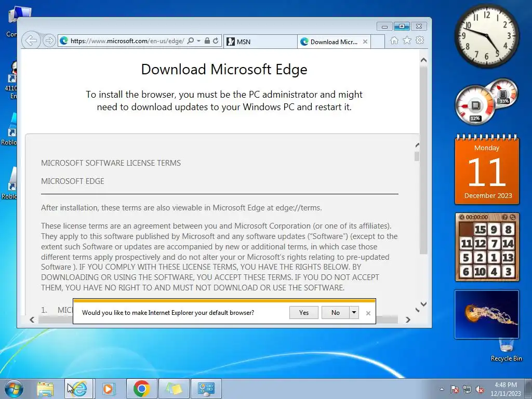Click the analog clock gadget
The image size is (532, 399).
tap(486, 36)
